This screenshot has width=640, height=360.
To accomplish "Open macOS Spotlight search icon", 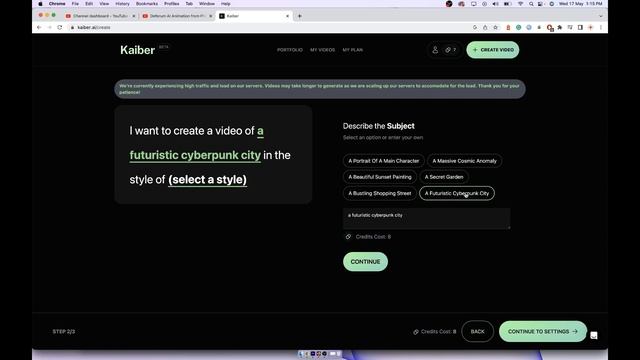I will coord(531,4).
